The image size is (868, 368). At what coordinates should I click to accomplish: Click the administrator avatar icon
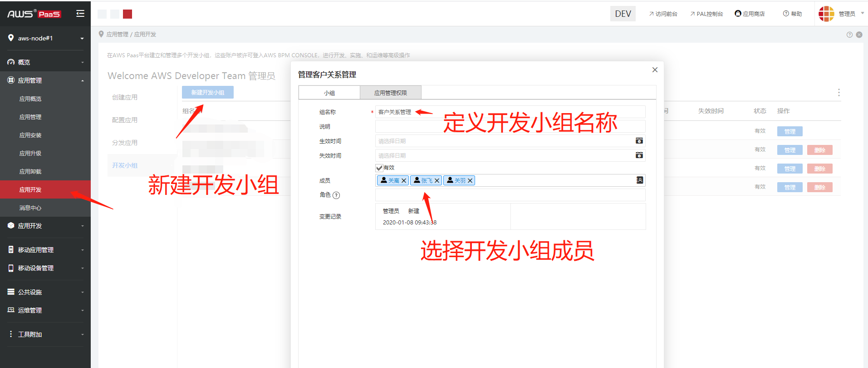[x=826, y=14]
